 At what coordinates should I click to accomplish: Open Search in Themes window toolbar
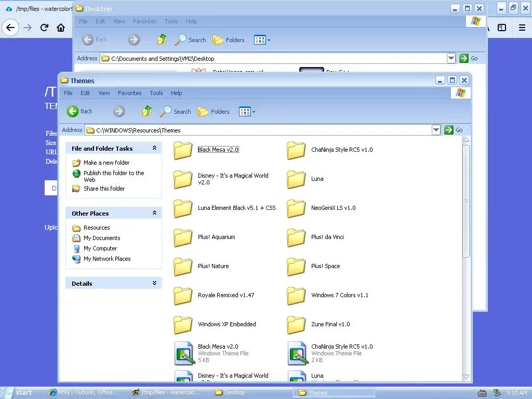click(176, 111)
